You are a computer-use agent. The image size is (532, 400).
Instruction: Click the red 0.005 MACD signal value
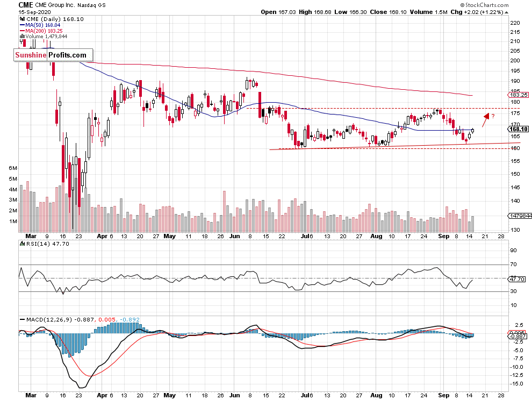coord(107,319)
